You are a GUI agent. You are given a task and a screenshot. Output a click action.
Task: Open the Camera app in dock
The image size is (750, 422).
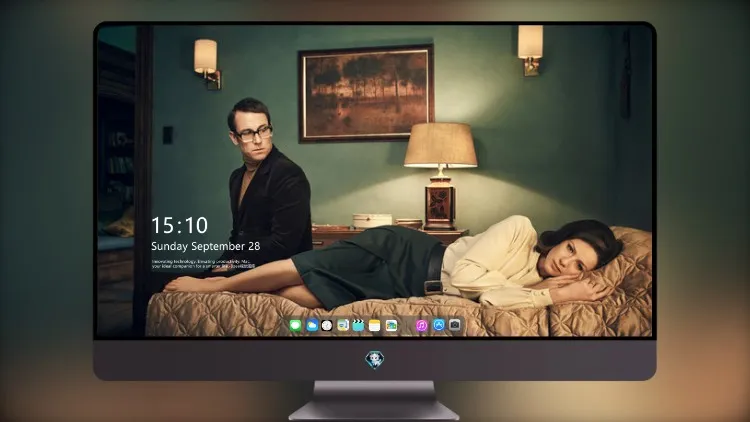[x=454, y=325]
